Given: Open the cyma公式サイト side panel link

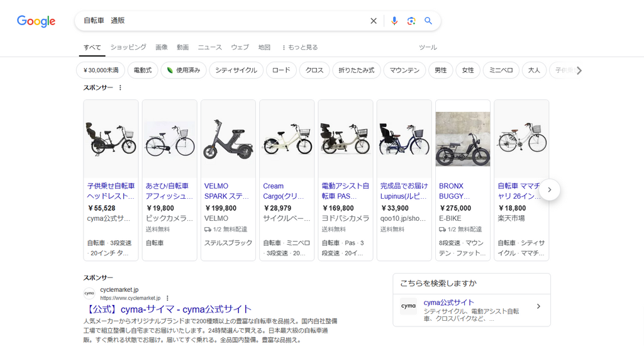Looking at the screenshot, I should [448, 303].
